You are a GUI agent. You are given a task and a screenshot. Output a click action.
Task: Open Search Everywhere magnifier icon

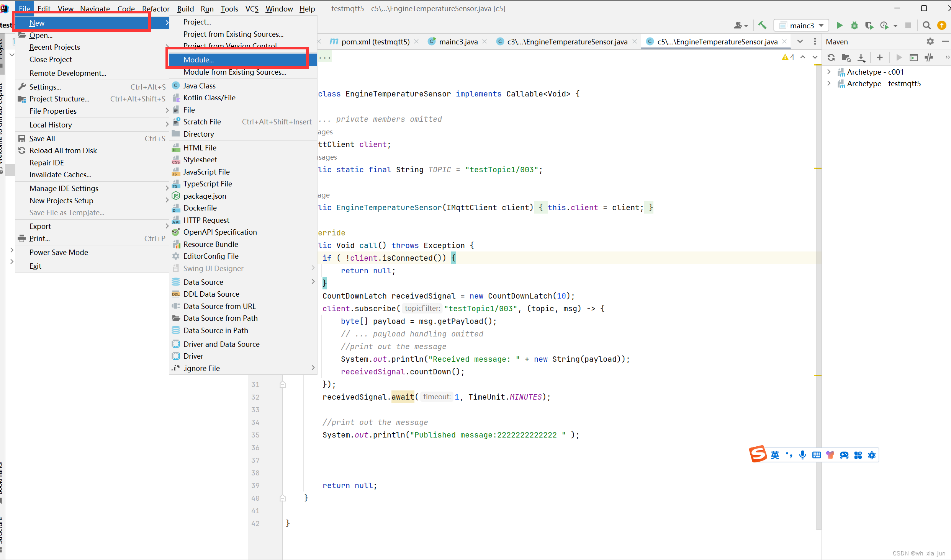[x=926, y=25]
